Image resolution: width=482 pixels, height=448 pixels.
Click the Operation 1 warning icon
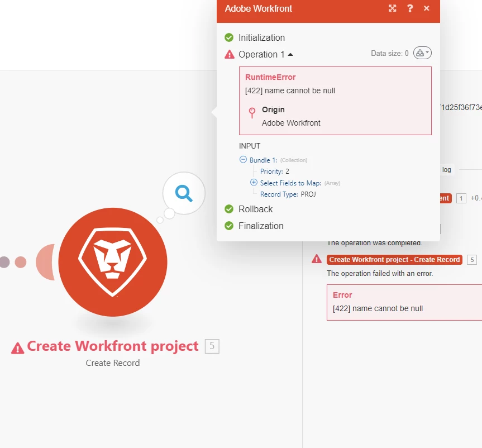pos(230,55)
